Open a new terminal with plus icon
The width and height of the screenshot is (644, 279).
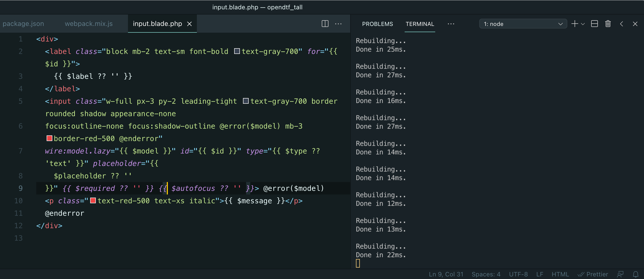575,24
